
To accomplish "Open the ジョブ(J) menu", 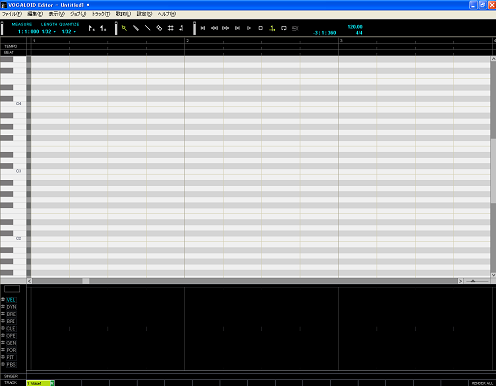I will pos(78,14).
